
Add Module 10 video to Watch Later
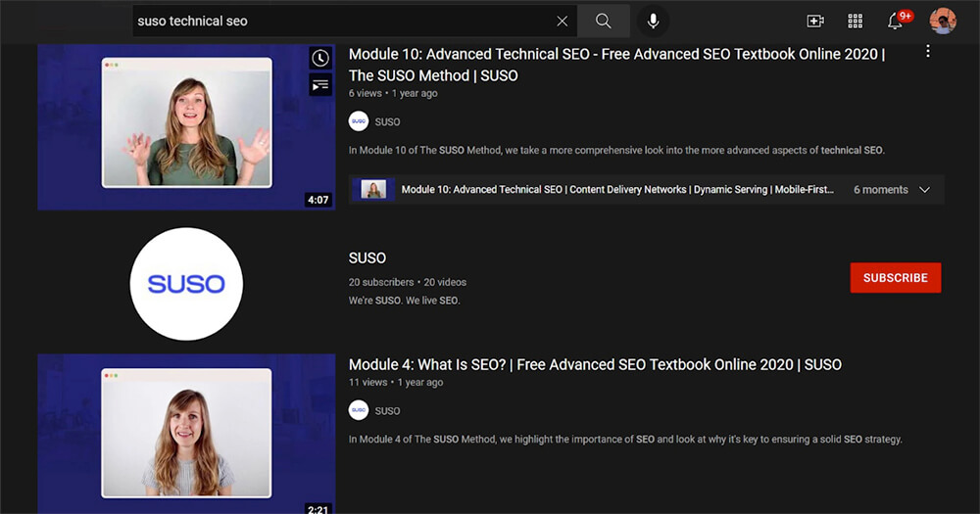[x=320, y=58]
